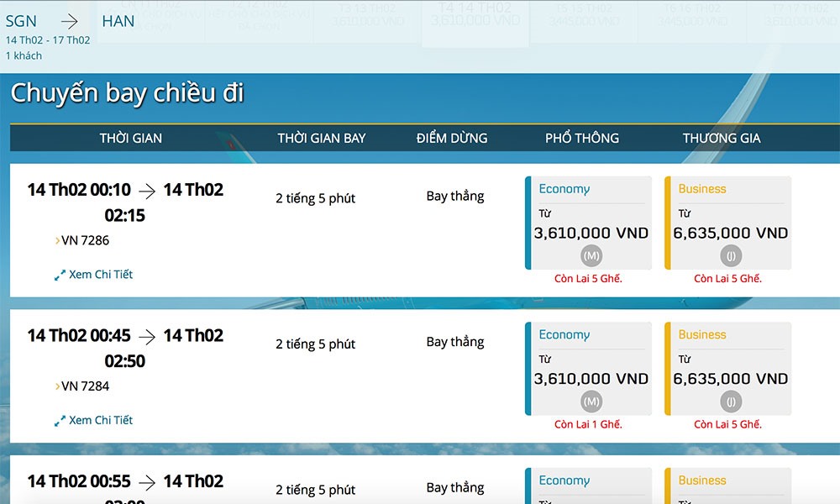The image size is (840, 504).
Task: Choose Business fare card for 00:10 departure
Action: tap(728, 223)
